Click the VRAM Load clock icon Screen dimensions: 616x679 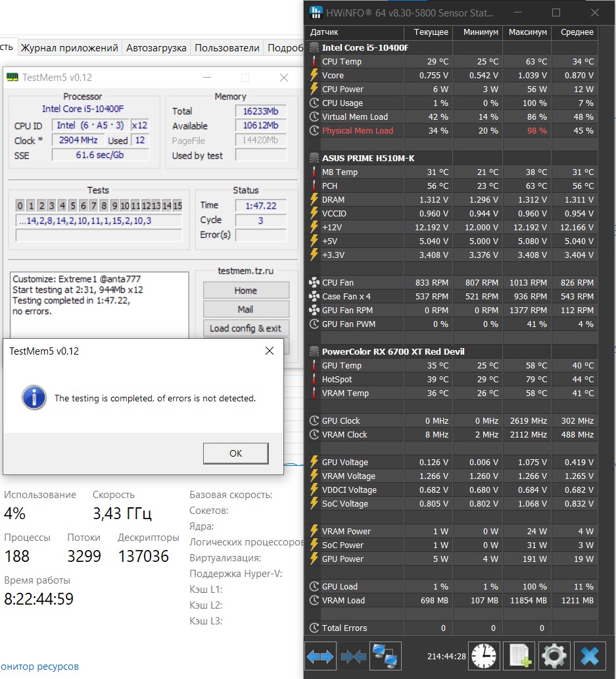314,600
